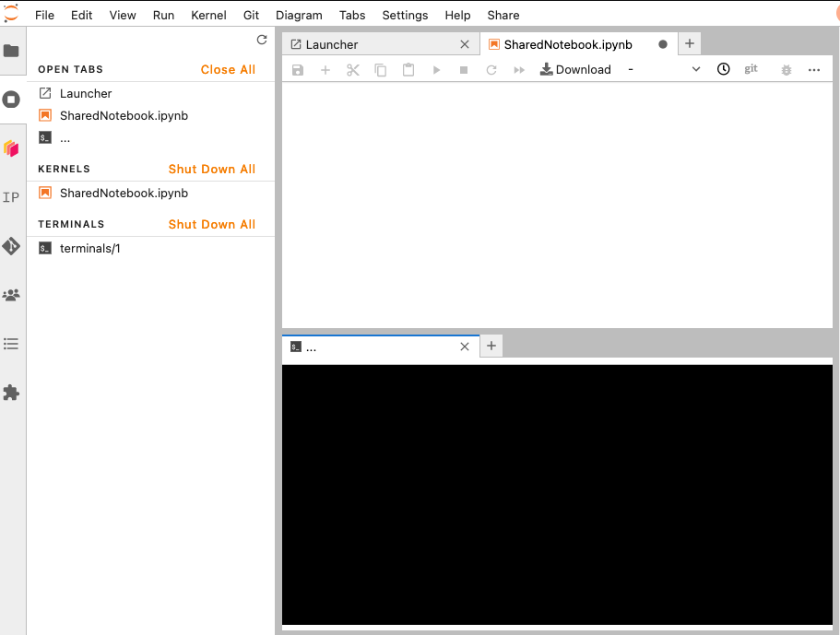
Task: Run the current notebook cell
Action: click(435, 68)
